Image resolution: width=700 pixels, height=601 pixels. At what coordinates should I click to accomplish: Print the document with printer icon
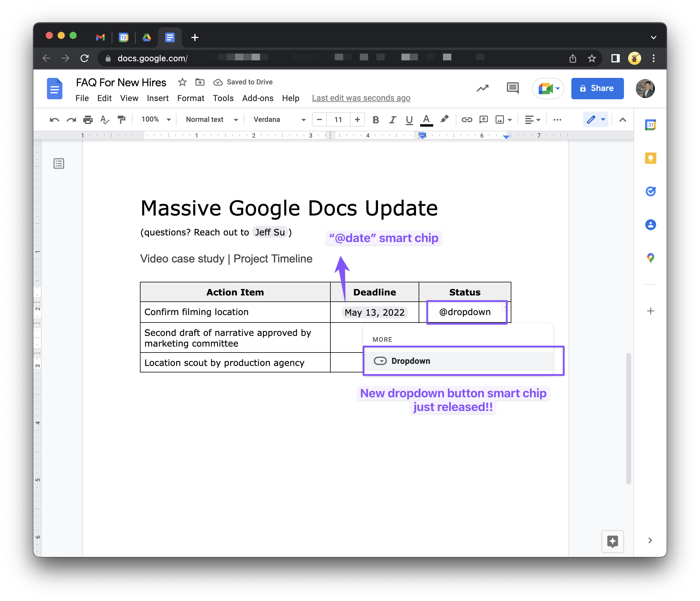point(88,120)
